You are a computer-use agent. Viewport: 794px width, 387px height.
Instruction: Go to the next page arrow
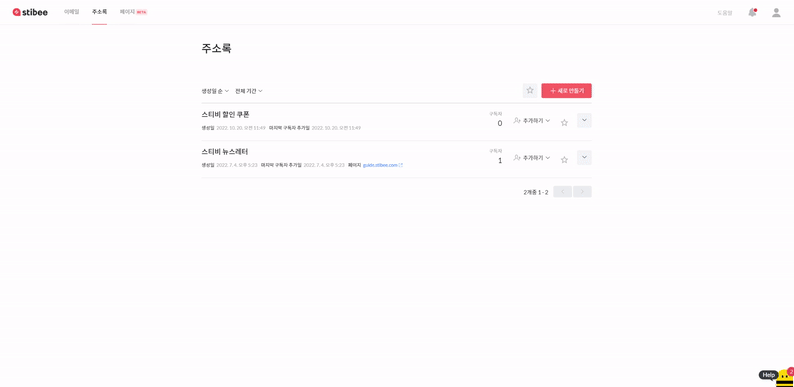582,191
